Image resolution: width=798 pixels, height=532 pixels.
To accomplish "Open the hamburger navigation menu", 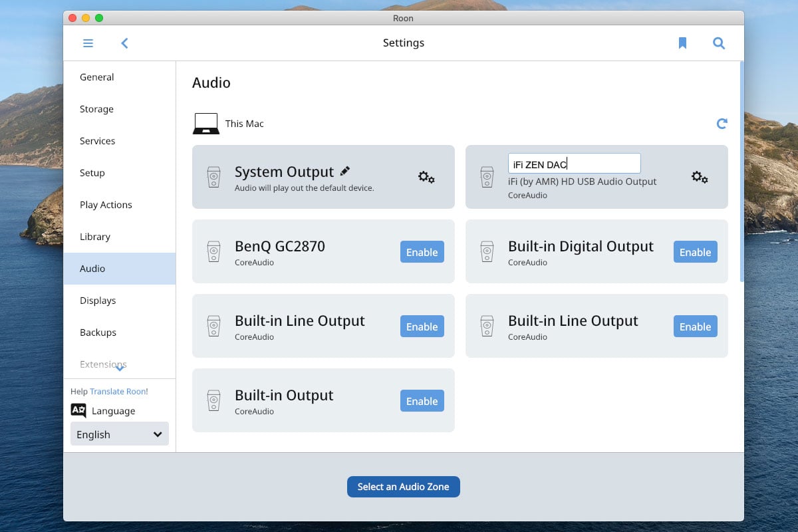I will tap(88, 43).
